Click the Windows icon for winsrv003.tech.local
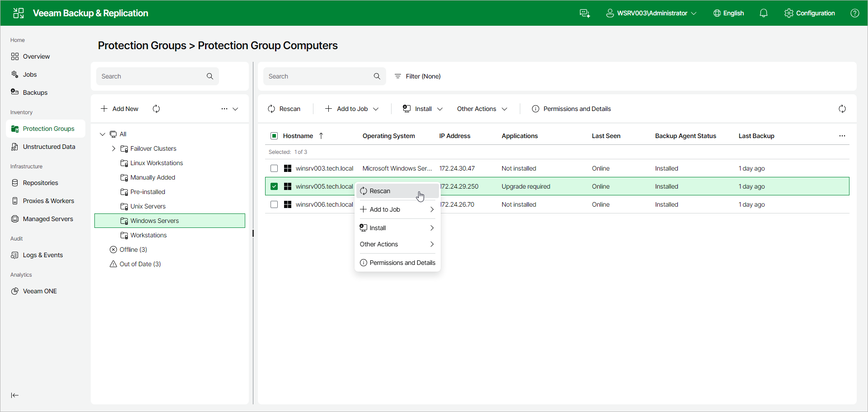This screenshot has height=412, width=868. (x=288, y=168)
